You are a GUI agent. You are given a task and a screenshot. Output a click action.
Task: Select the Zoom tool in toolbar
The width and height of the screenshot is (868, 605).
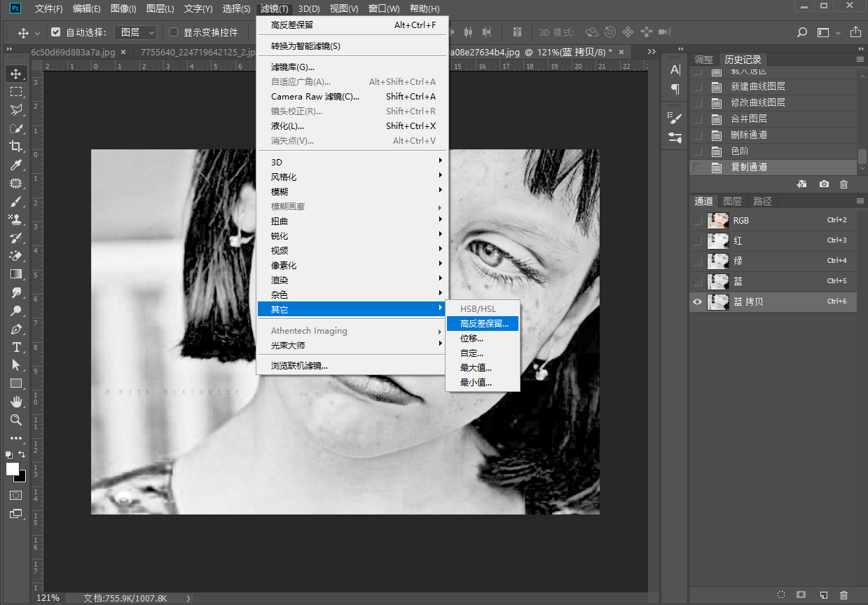coord(16,420)
